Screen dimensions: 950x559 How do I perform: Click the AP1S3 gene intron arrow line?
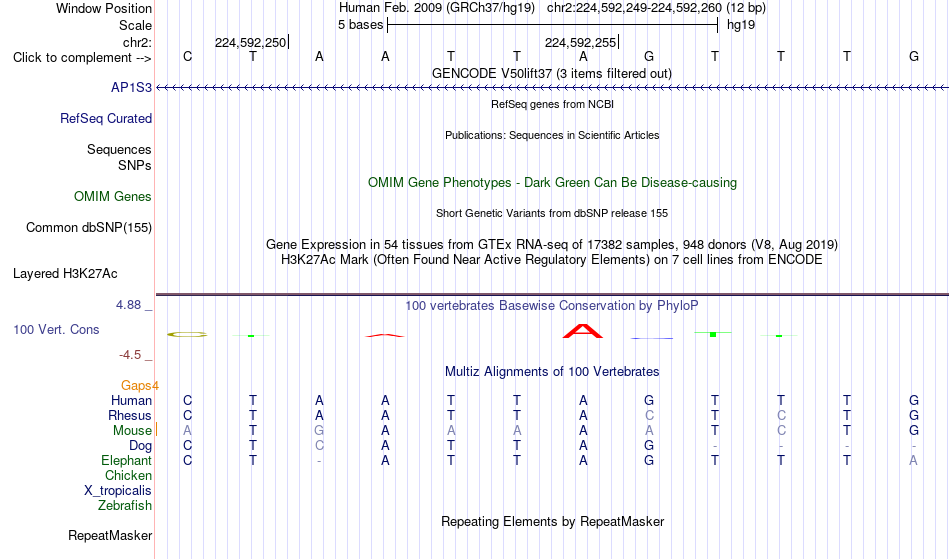552,88
